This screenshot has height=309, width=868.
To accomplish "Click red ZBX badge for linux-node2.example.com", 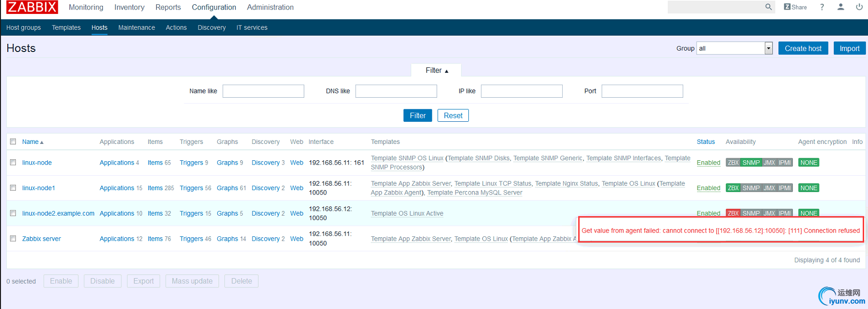I will point(733,213).
